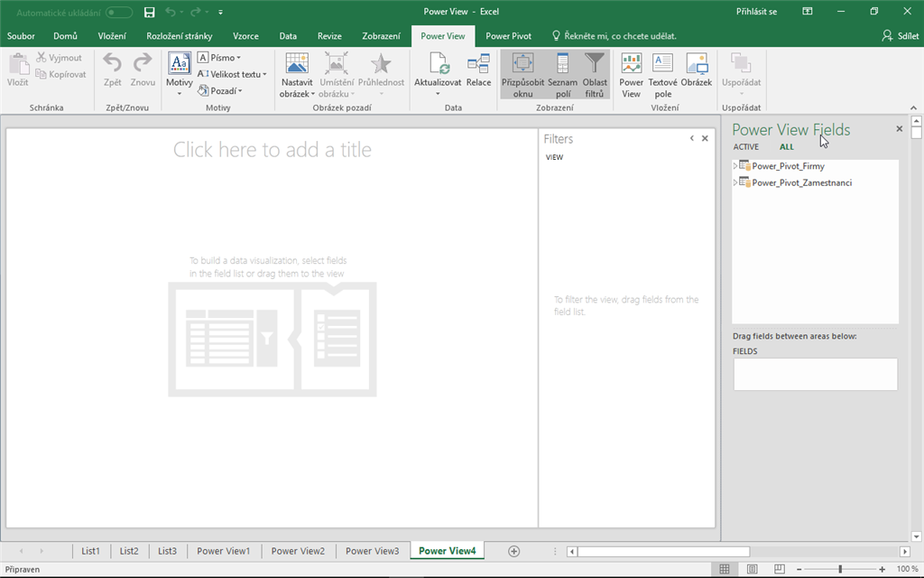924x578 pixels.
Task: Close the Power View Fields pane
Action: (x=900, y=128)
